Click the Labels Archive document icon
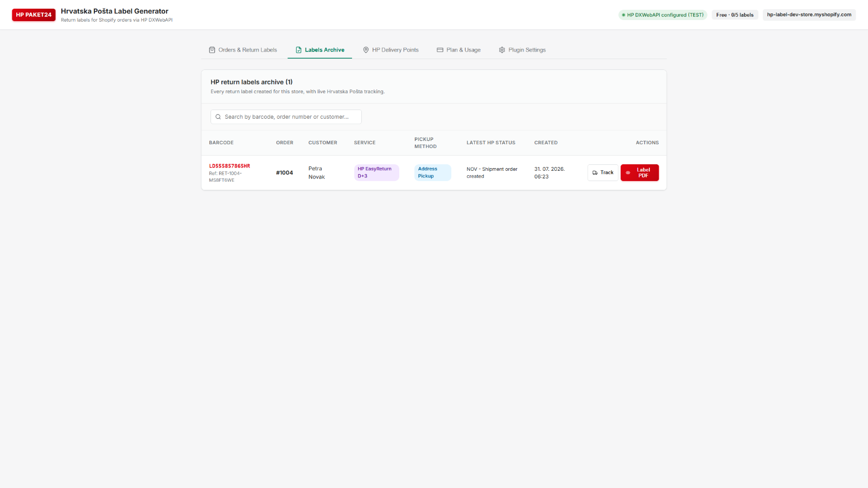Image resolution: width=868 pixels, height=488 pixels. pyautogui.click(x=298, y=50)
